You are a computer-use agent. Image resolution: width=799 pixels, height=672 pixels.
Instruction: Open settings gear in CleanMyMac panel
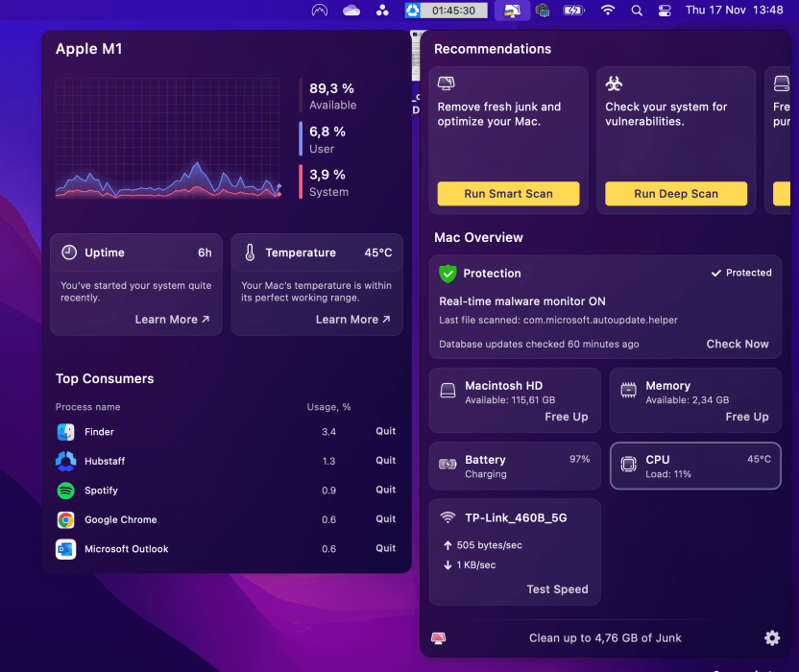(x=772, y=638)
